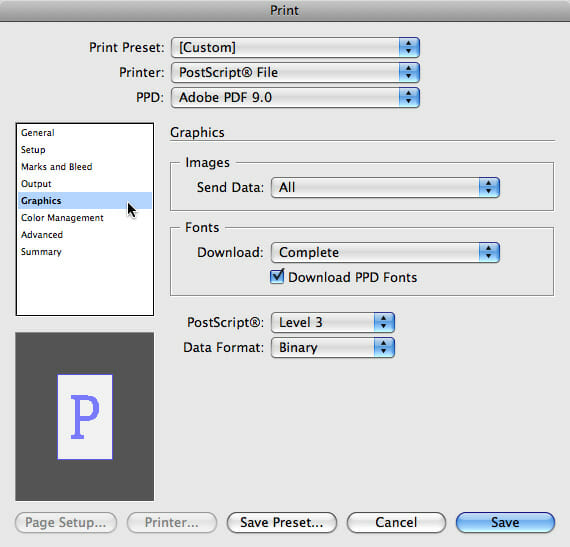The width and height of the screenshot is (570, 547).
Task: Open the Print Preset dropdown
Action: tap(295, 47)
